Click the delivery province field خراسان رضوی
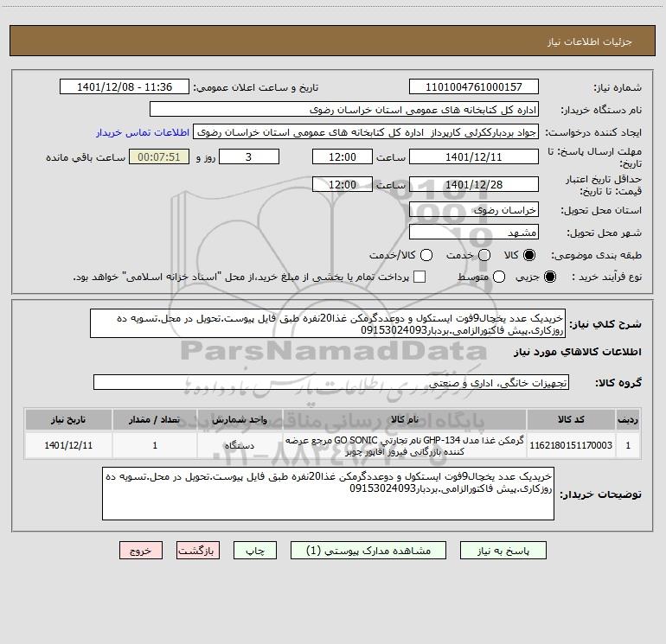 pyautogui.click(x=474, y=210)
